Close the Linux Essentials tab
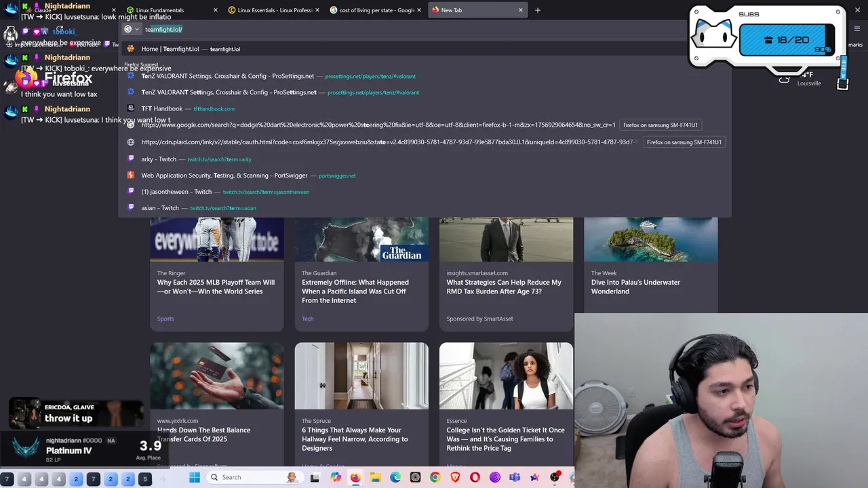868x488 pixels. coord(317,10)
